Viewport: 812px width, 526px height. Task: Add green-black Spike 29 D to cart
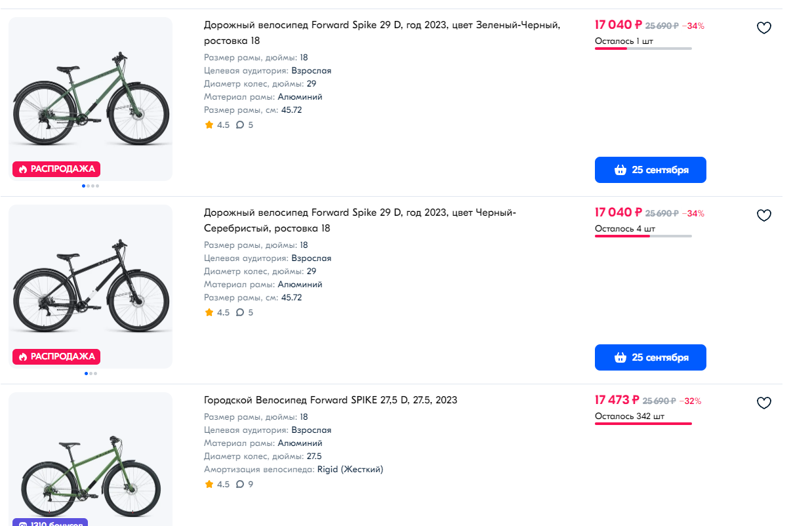(x=651, y=170)
